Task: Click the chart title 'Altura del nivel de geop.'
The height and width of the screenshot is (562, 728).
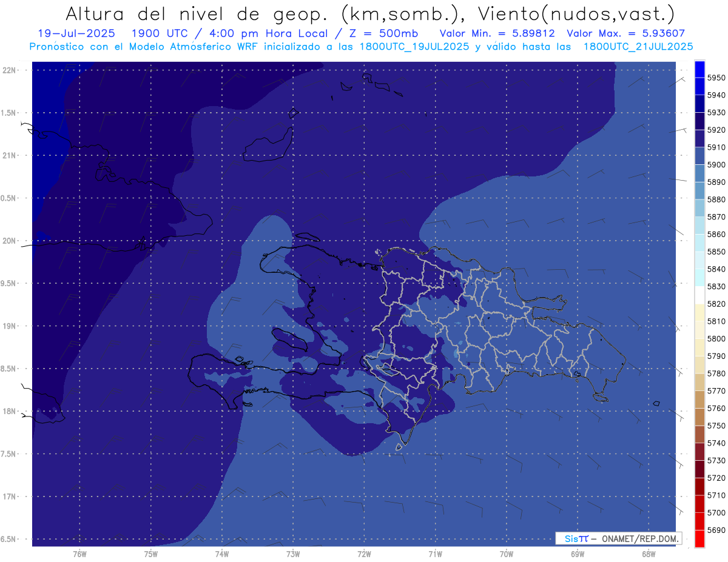Action: tap(198, 14)
